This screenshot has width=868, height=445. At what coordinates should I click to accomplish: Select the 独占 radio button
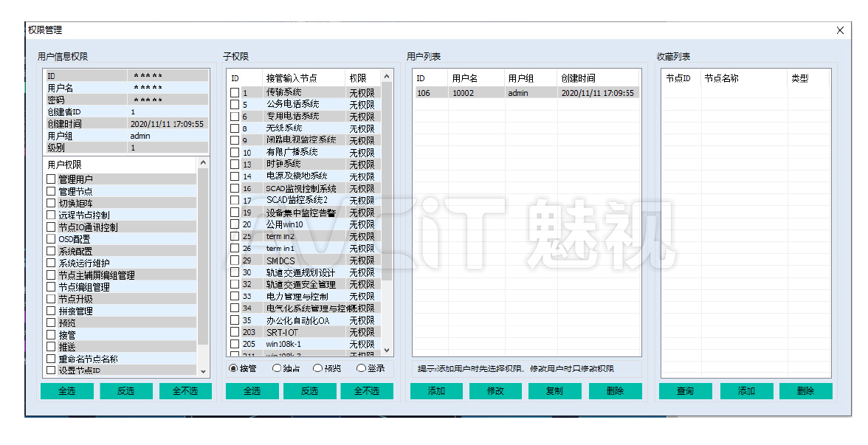(277, 368)
